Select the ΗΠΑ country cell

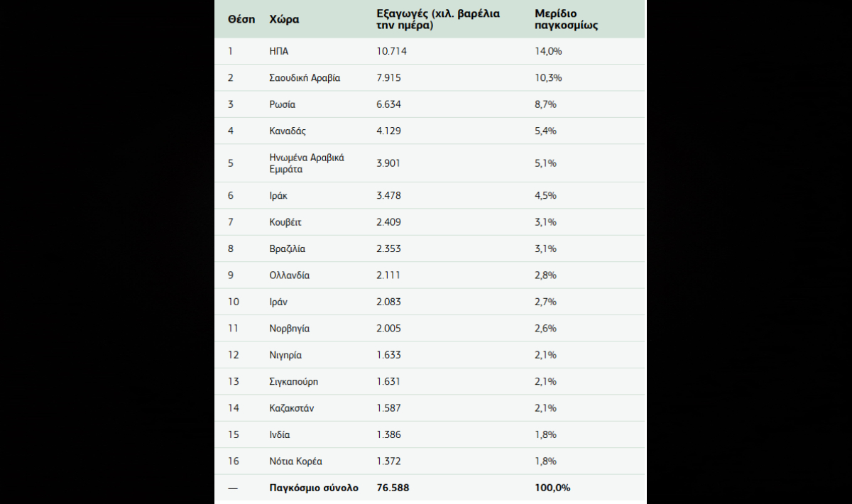tap(279, 51)
